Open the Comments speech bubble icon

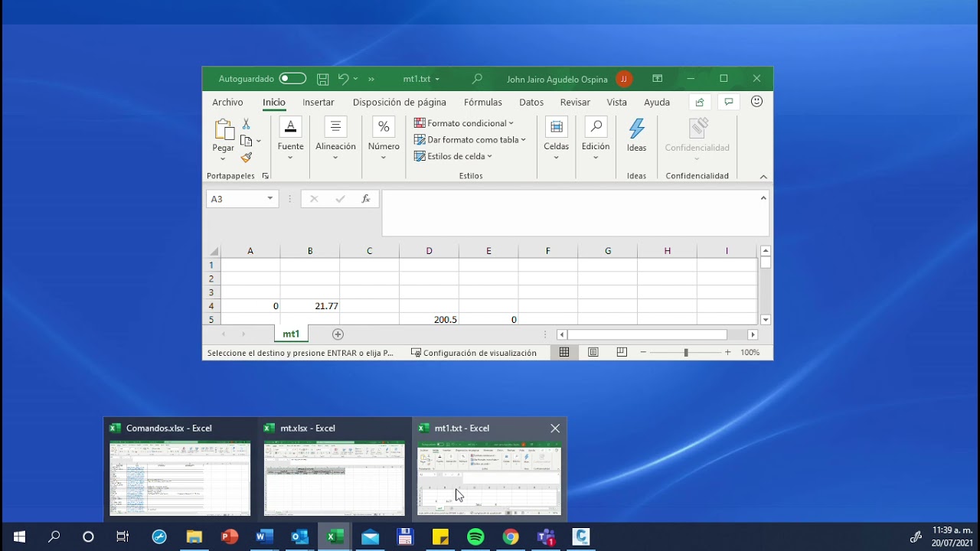click(x=729, y=102)
